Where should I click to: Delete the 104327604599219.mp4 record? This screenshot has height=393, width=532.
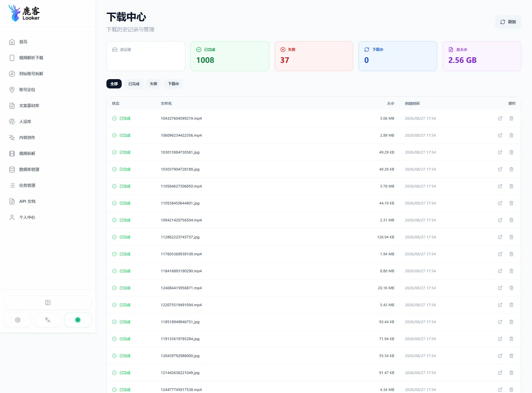(x=511, y=118)
